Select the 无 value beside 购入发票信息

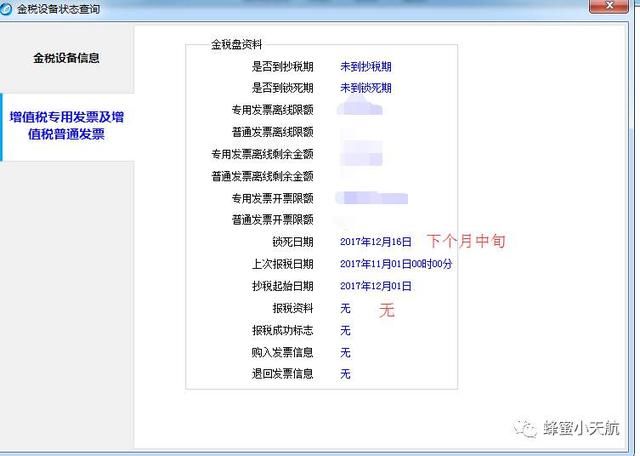coord(345,352)
